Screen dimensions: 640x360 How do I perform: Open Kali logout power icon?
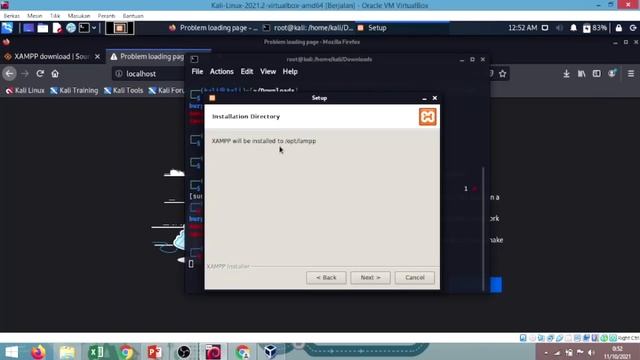pyautogui.click(x=633, y=28)
